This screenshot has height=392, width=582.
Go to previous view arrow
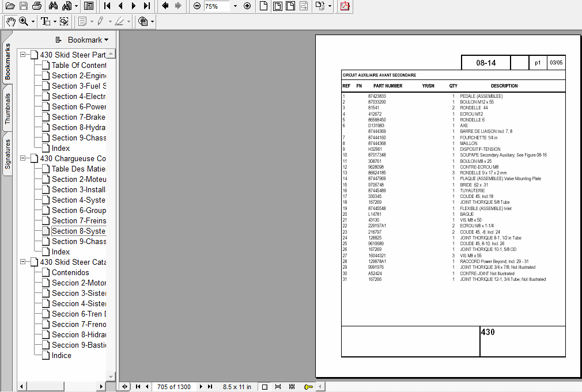click(165, 6)
